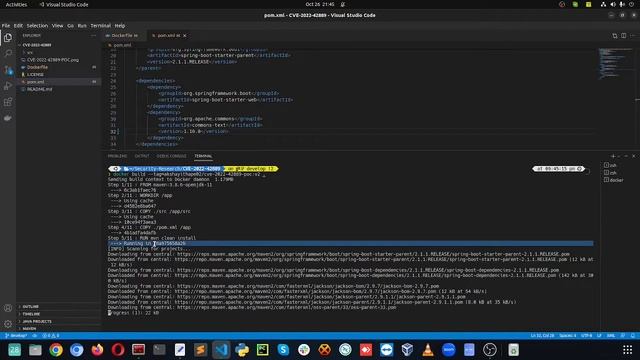Expand the src folder in Explorer

tap(58, 52)
